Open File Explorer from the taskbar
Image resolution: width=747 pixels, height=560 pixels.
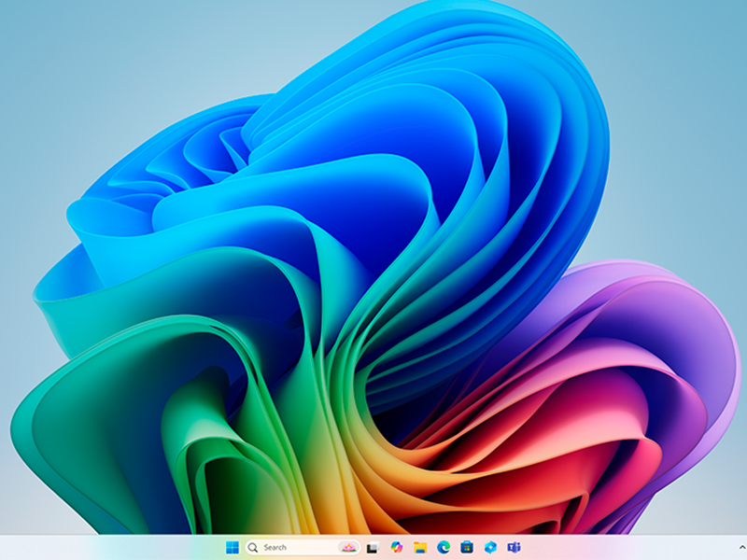[x=420, y=548]
